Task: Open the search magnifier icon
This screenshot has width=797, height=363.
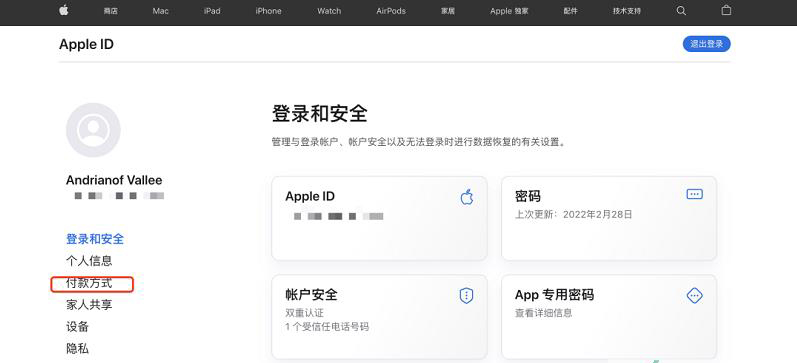Action: tap(681, 11)
